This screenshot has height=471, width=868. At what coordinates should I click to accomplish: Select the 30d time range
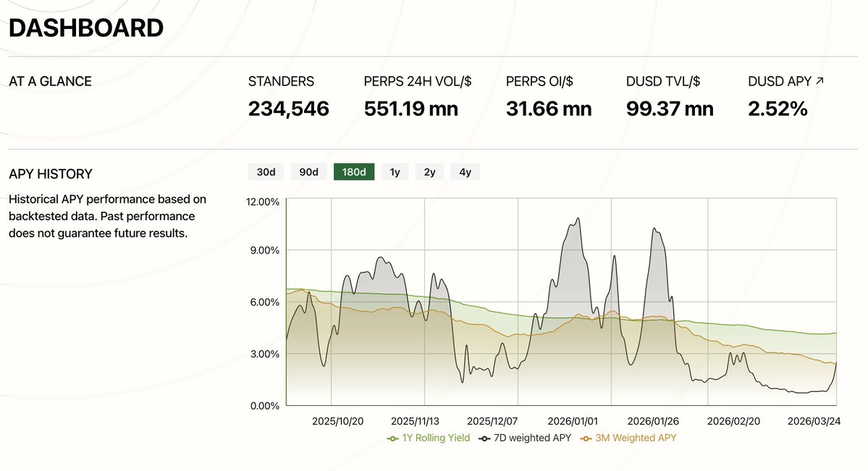tap(266, 172)
